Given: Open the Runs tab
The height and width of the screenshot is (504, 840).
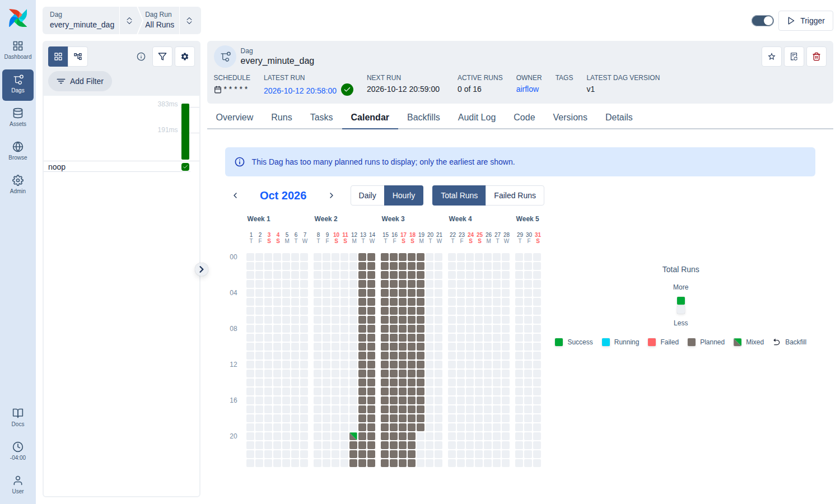Looking at the screenshot, I should 282,117.
